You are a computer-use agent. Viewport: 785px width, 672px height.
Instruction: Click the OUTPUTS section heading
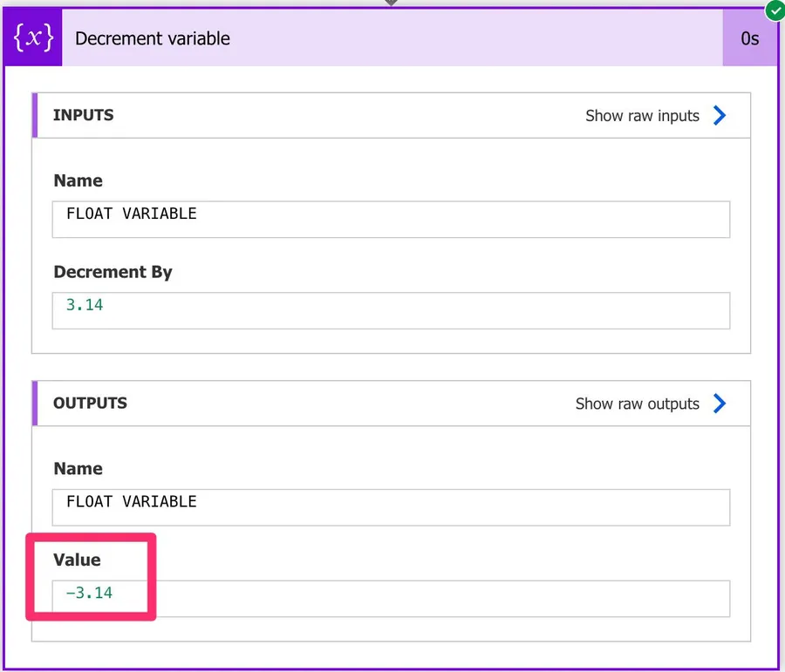point(90,403)
